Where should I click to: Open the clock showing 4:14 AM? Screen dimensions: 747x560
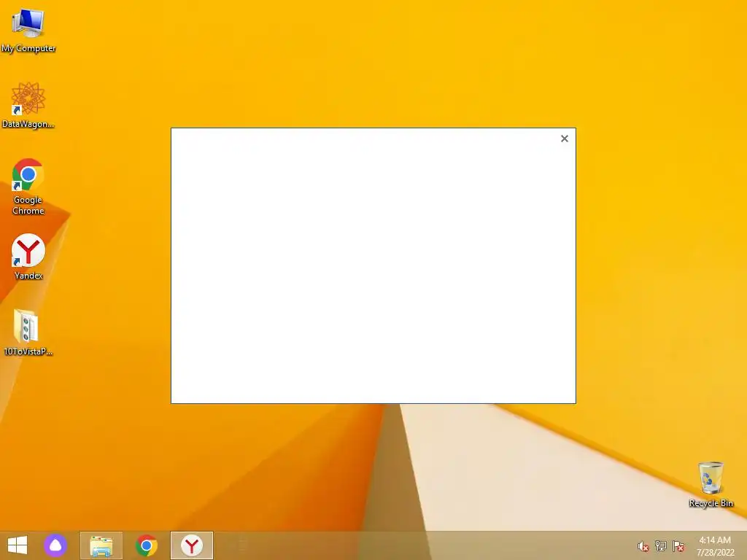tap(715, 546)
